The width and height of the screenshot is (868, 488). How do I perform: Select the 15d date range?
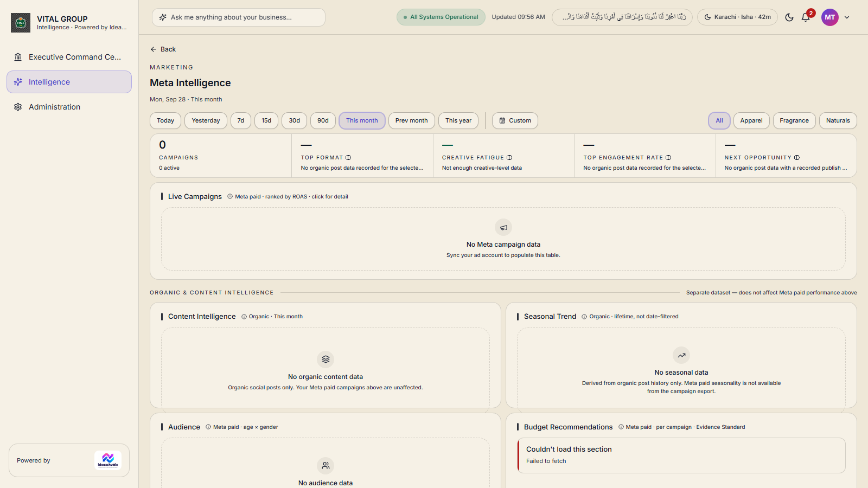(x=266, y=120)
